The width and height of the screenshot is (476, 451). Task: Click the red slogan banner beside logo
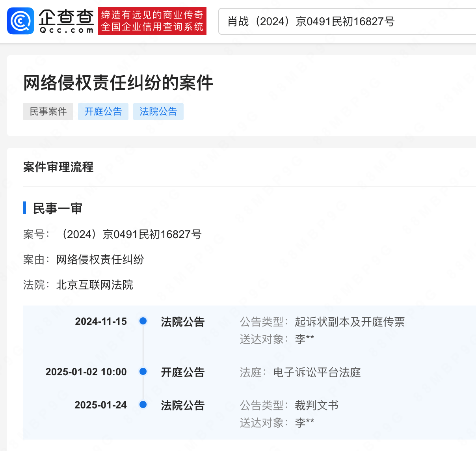point(152,21)
